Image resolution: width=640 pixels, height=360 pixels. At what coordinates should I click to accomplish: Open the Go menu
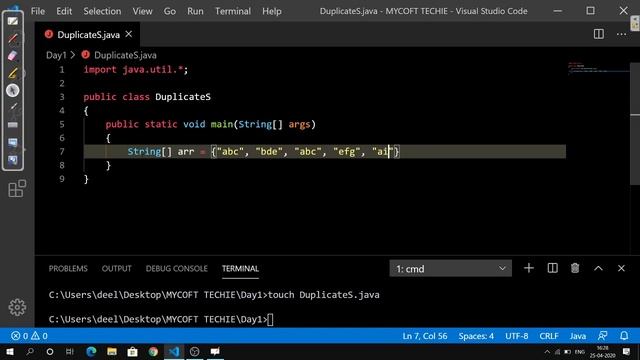[x=170, y=11]
